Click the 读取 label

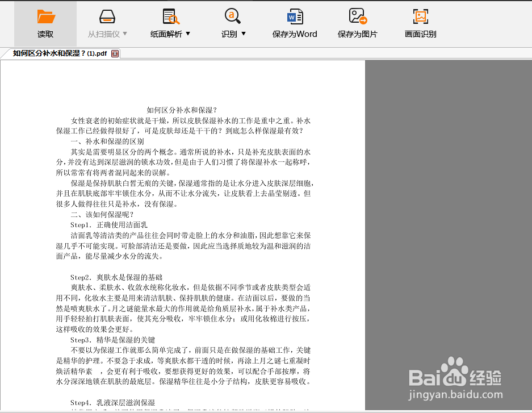[45, 34]
